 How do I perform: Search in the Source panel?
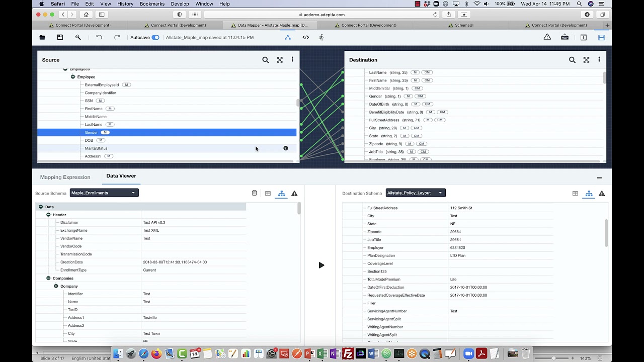tap(266, 60)
